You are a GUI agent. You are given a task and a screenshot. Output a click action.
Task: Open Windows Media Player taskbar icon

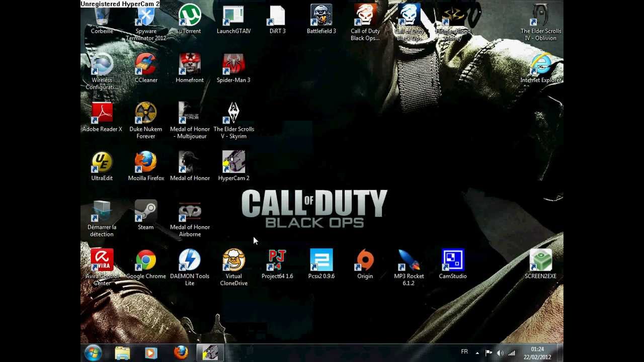(x=151, y=353)
